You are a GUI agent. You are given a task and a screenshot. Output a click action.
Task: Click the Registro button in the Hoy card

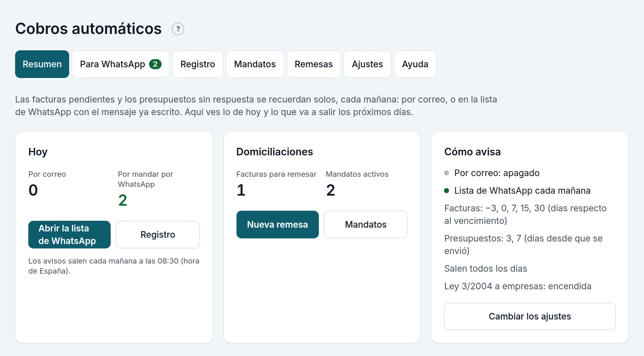click(158, 235)
